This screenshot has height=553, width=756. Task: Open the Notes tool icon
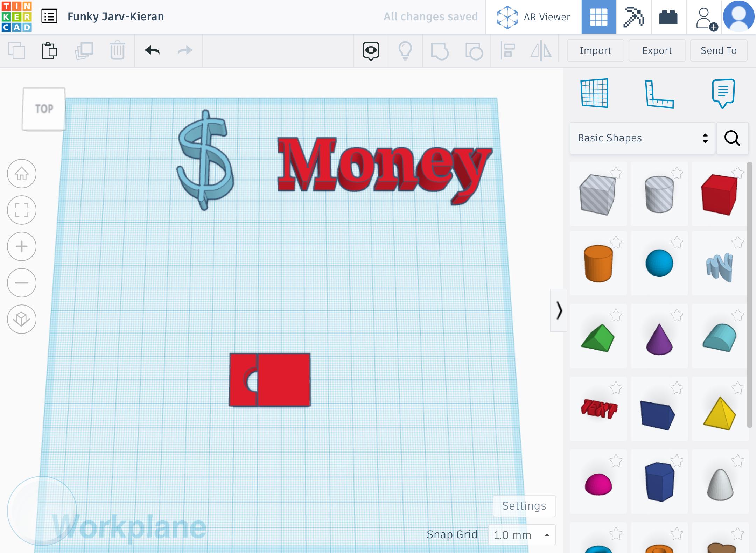tap(723, 93)
